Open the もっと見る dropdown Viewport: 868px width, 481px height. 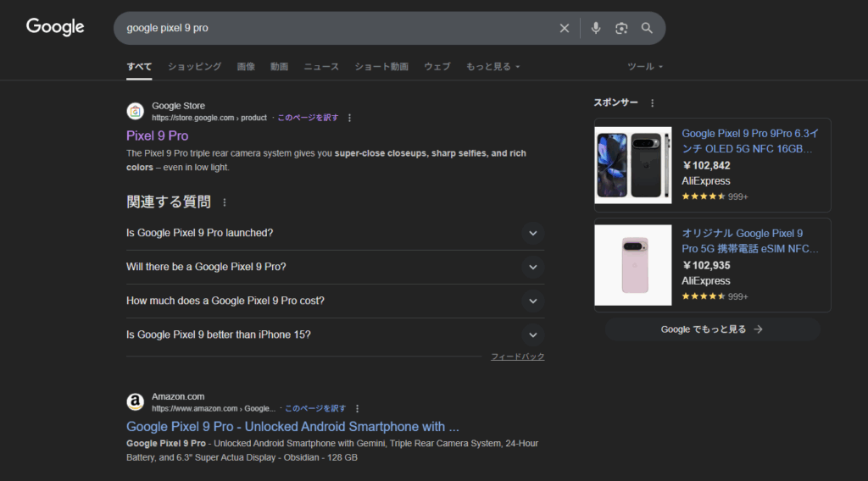(x=492, y=67)
